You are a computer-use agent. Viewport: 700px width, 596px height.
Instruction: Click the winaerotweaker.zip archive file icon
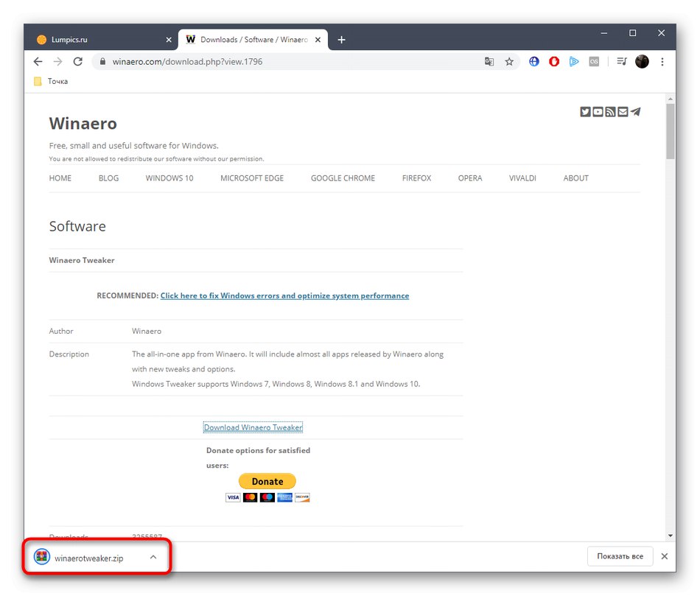coord(42,557)
